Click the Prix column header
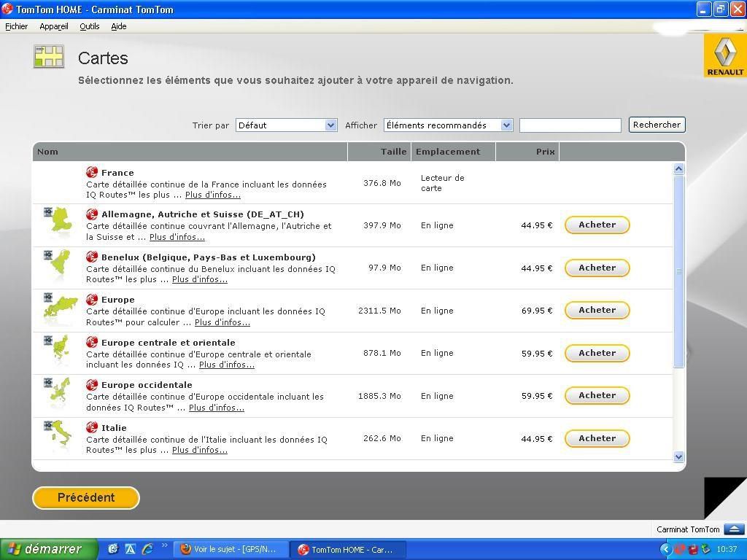747x560 pixels. (527, 152)
